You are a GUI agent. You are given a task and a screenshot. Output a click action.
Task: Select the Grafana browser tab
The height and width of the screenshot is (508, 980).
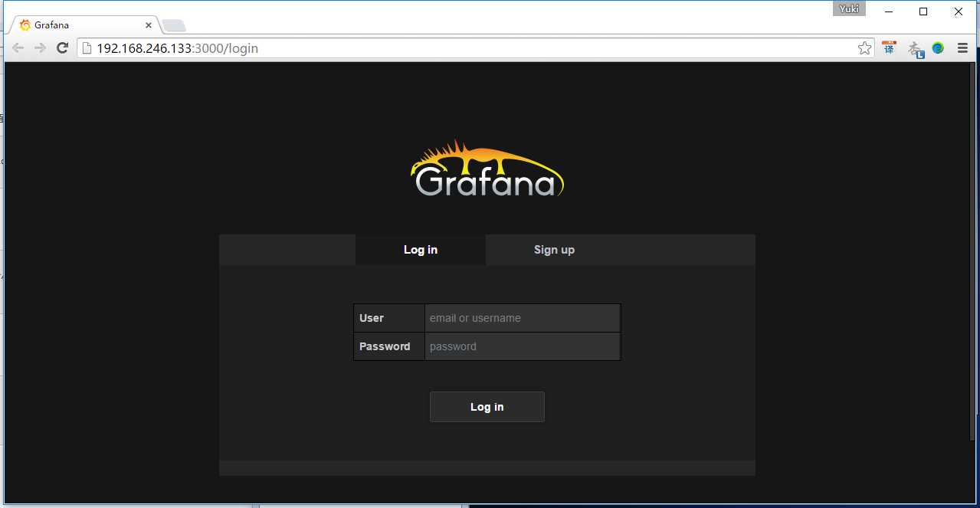click(x=84, y=25)
